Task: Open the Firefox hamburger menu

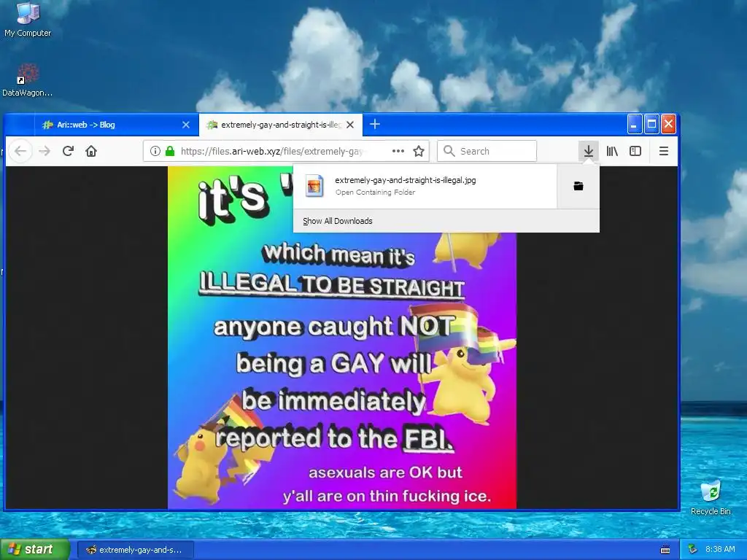Action: [663, 152]
